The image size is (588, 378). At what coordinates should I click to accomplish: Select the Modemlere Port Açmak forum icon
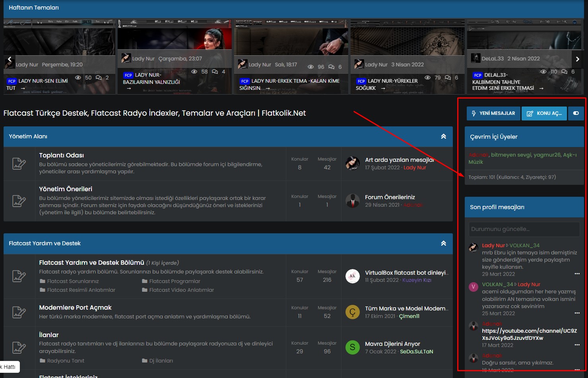tap(19, 312)
